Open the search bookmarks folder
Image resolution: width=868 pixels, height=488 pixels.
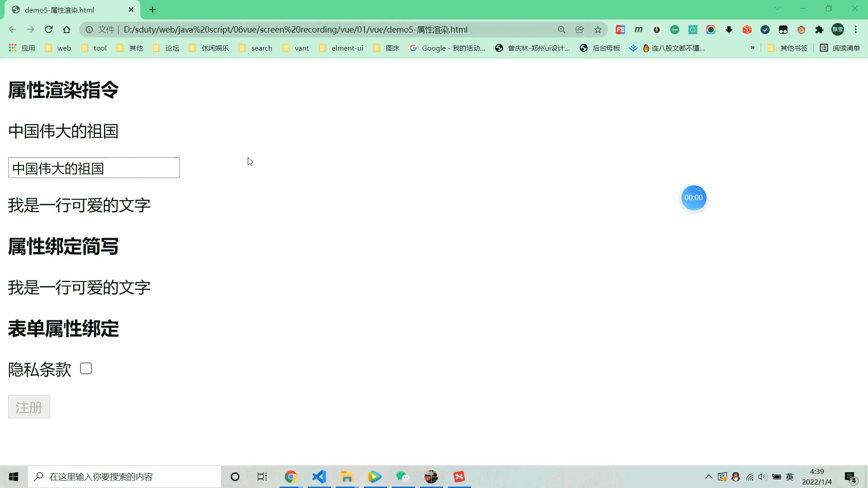[x=255, y=48]
